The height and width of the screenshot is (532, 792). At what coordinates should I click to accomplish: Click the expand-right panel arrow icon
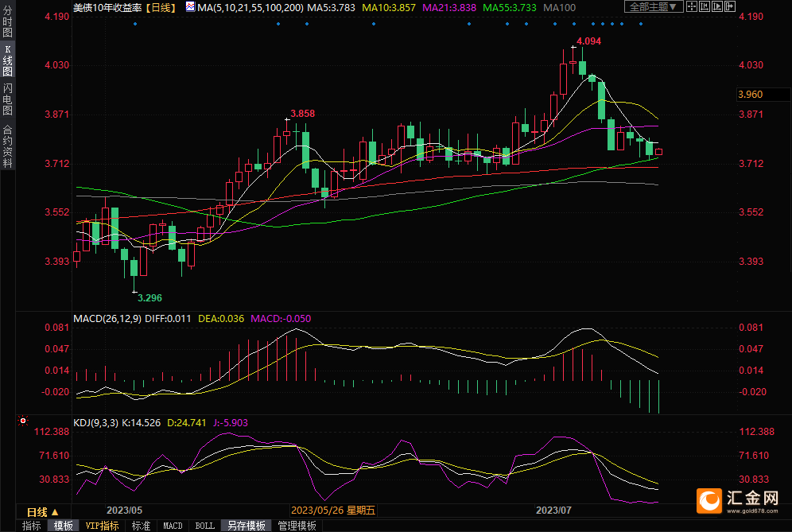pyautogui.click(x=730, y=6)
